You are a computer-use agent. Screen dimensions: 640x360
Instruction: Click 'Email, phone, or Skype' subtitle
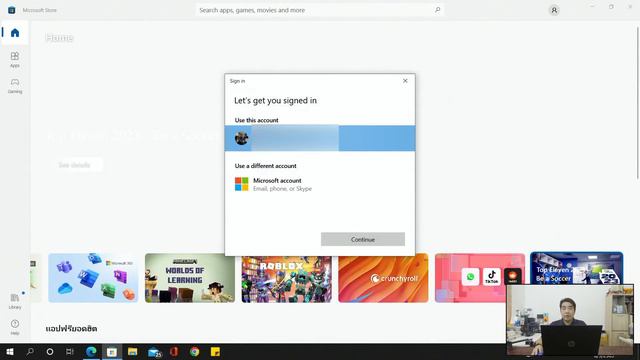282,189
